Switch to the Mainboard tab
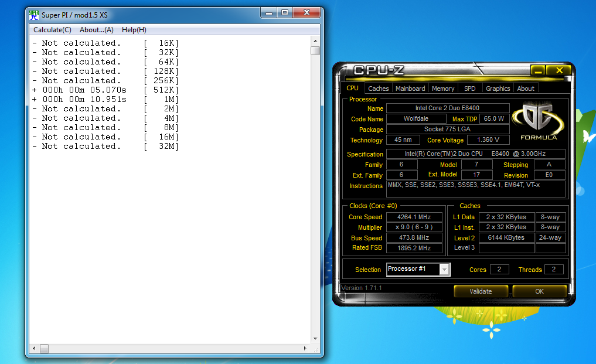 (x=410, y=89)
